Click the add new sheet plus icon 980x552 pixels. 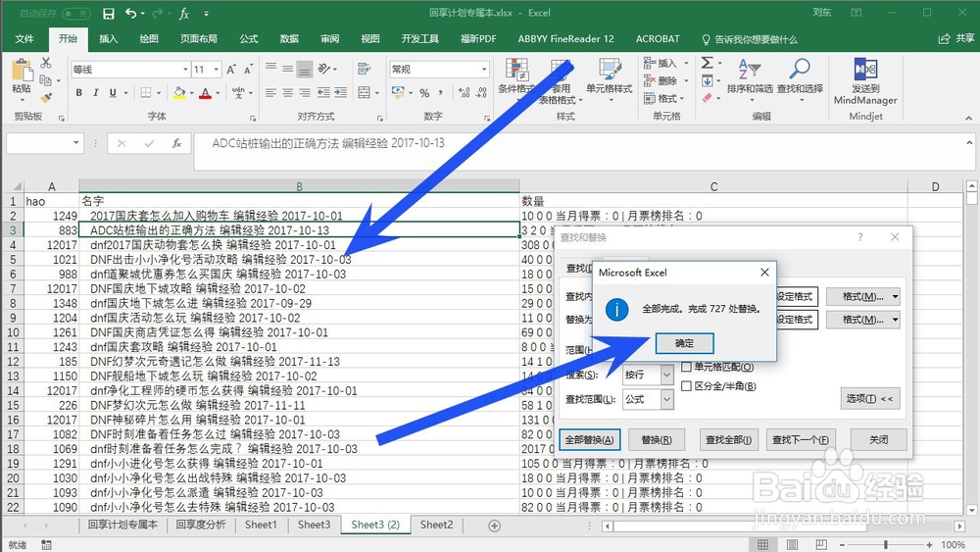(494, 526)
